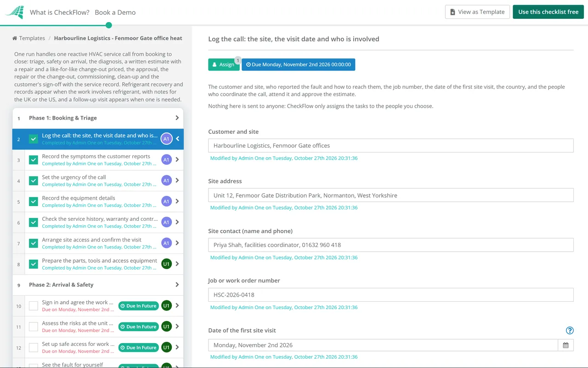
Task: Open the calendar picker for first site visit
Action: click(565, 345)
